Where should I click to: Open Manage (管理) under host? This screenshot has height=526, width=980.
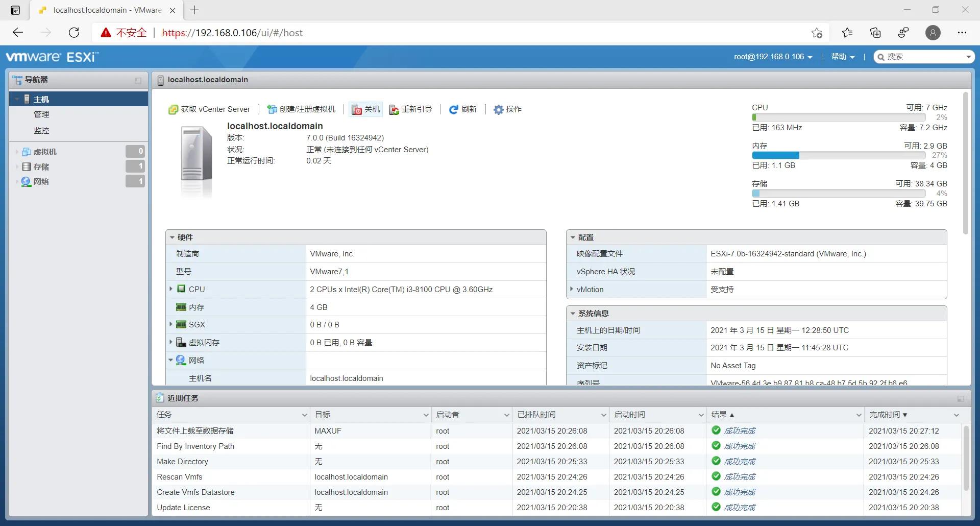[x=41, y=114]
